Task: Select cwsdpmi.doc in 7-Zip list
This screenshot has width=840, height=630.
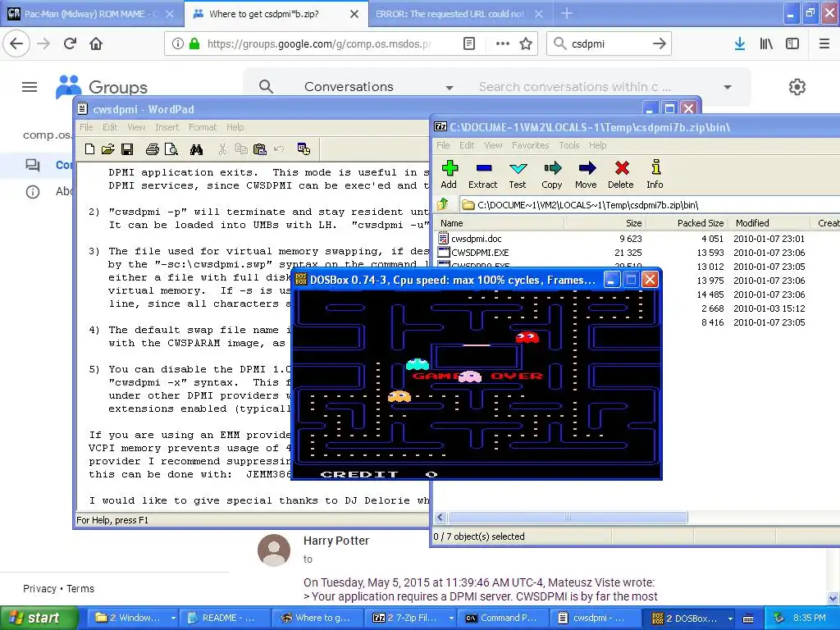Action: [x=477, y=239]
